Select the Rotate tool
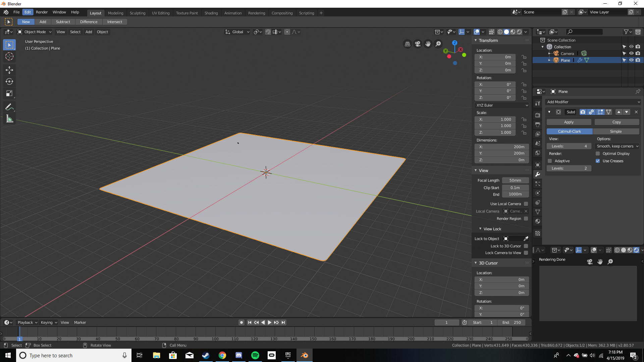This screenshot has height=362, width=644. (x=9, y=81)
